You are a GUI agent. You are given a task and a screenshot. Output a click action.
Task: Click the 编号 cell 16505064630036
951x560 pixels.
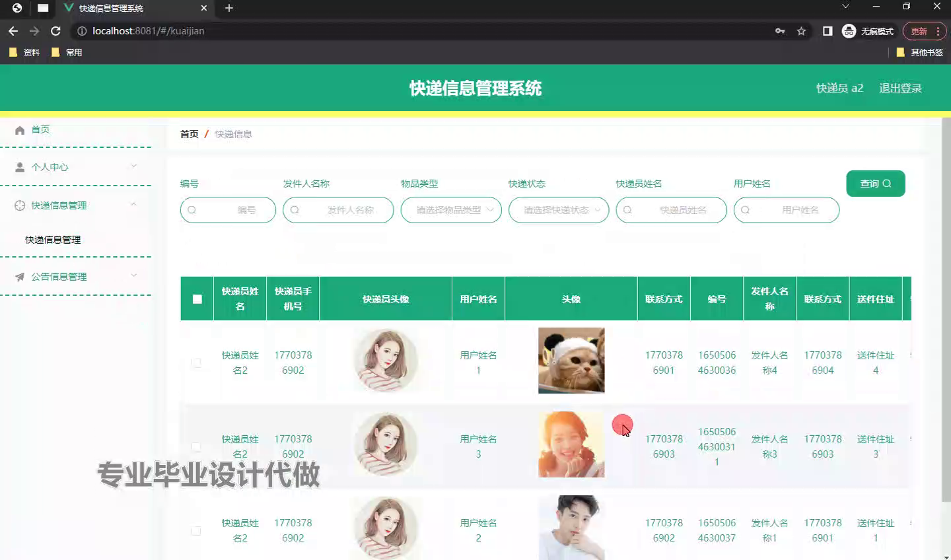(x=717, y=363)
